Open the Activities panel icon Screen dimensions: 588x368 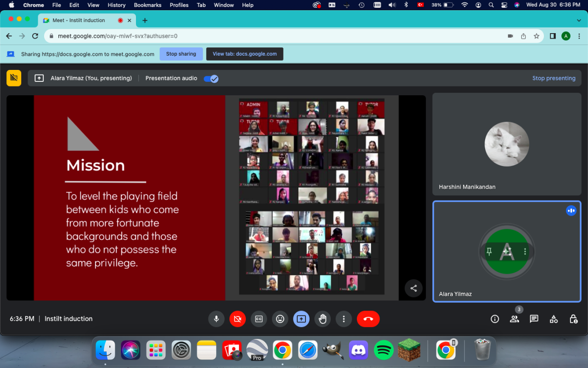554,319
